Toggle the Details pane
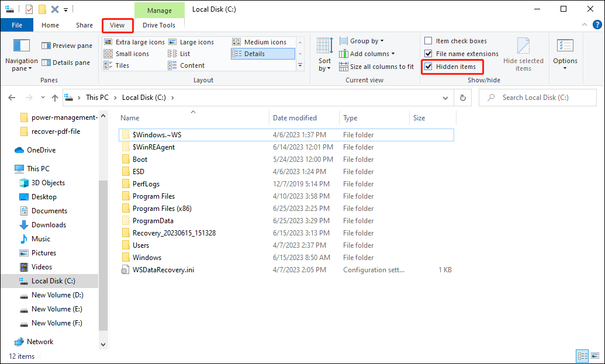 pyautogui.click(x=65, y=63)
